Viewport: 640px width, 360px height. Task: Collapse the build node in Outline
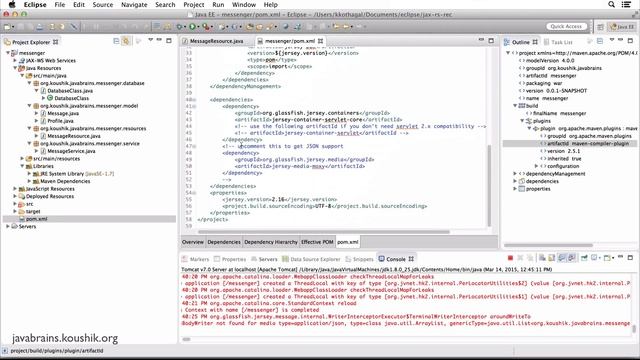(x=515, y=106)
